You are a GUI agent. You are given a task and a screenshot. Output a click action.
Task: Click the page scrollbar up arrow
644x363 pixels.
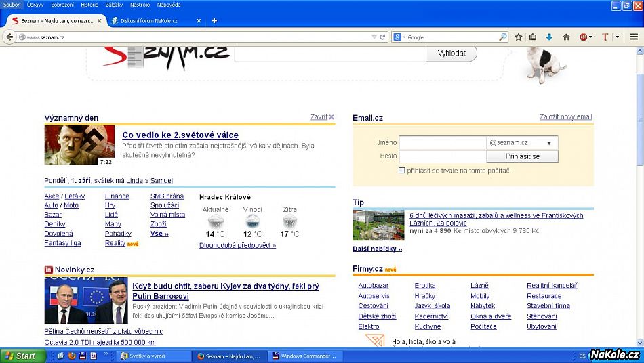640,51
